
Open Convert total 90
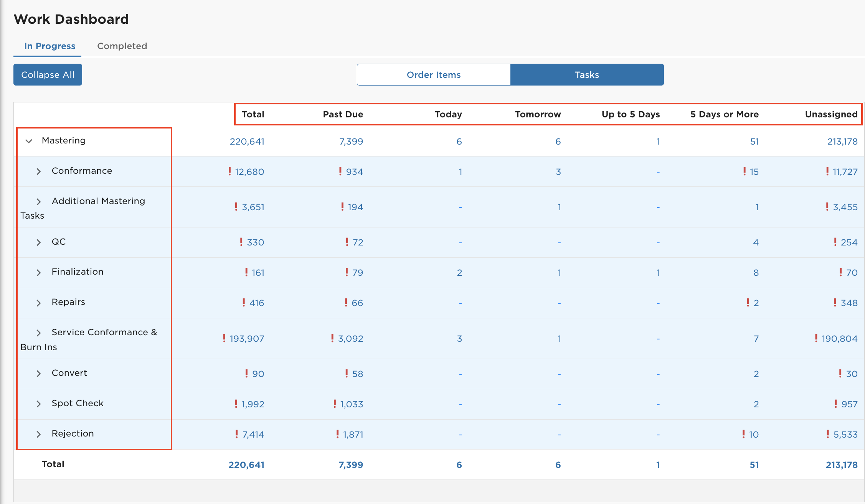(x=258, y=374)
